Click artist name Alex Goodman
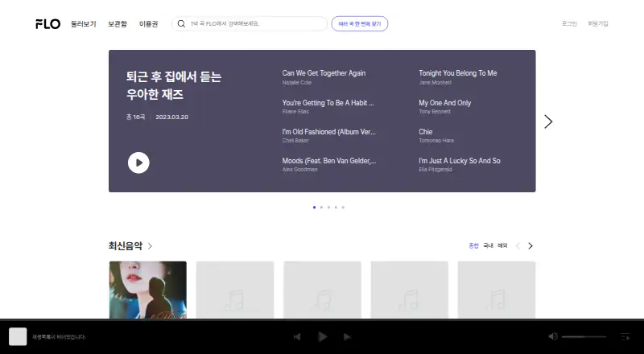This screenshot has height=354, width=644. (299, 170)
